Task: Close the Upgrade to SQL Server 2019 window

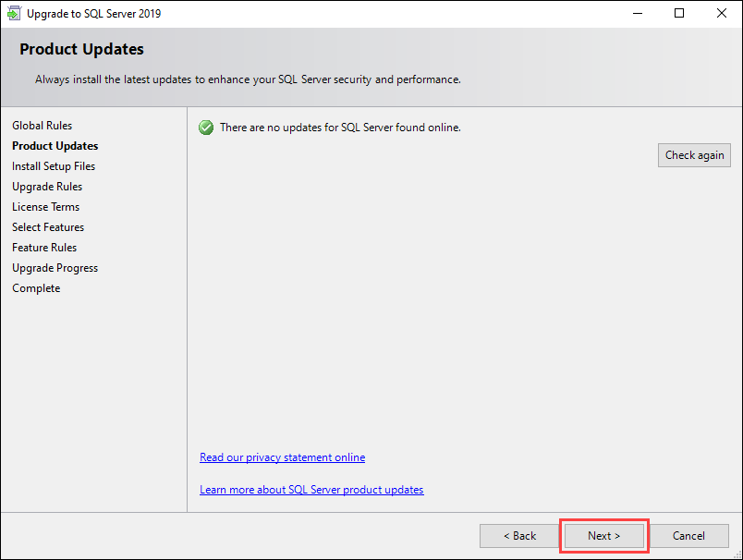Action: pos(721,14)
